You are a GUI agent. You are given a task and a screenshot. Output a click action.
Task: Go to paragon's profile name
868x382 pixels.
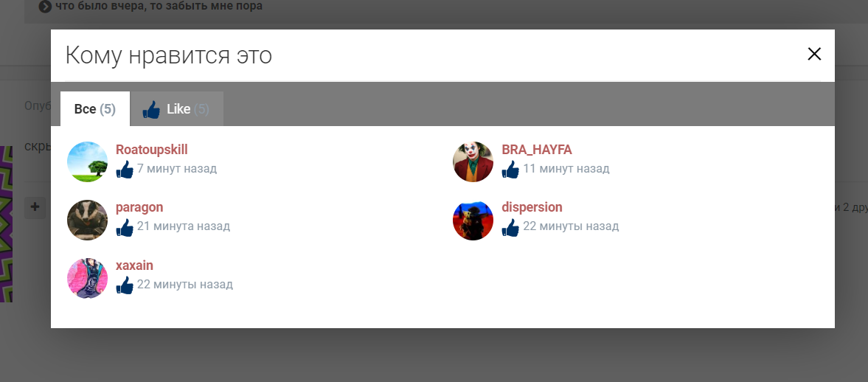pyautogui.click(x=139, y=207)
